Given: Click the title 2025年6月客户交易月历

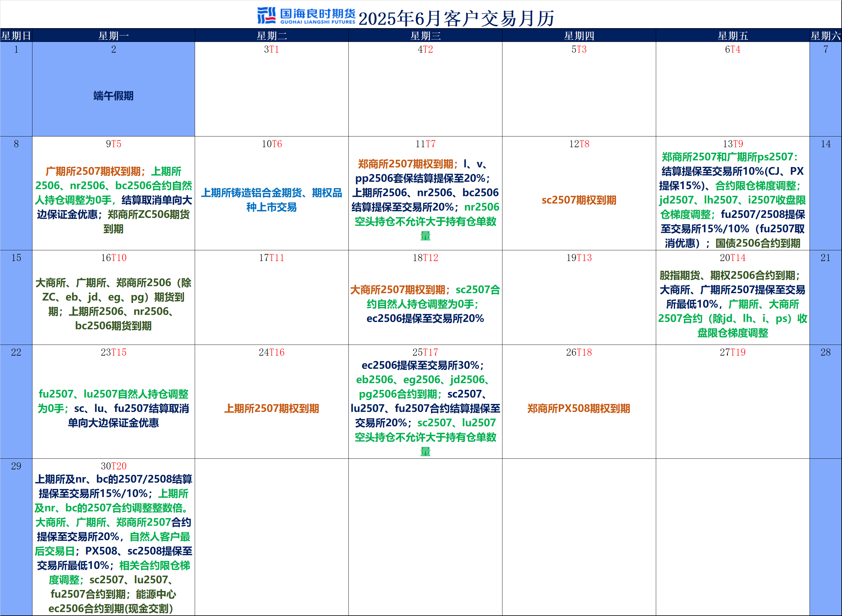Looking at the screenshot, I should click(457, 18).
